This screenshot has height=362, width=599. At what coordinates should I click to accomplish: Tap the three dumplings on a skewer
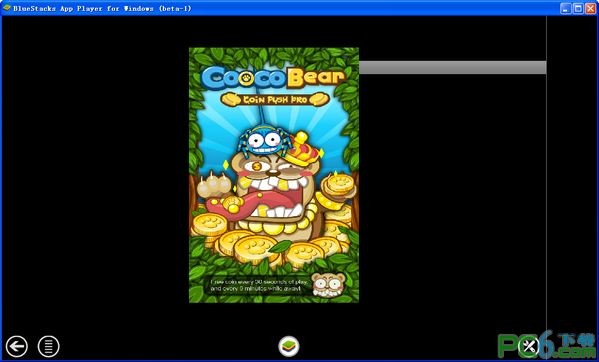click(214, 184)
